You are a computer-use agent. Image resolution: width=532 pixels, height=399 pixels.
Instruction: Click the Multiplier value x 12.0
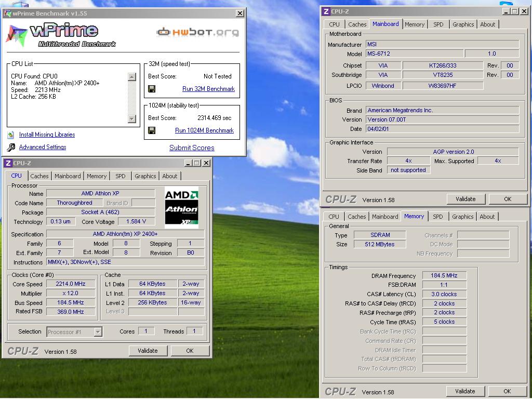coord(71,293)
